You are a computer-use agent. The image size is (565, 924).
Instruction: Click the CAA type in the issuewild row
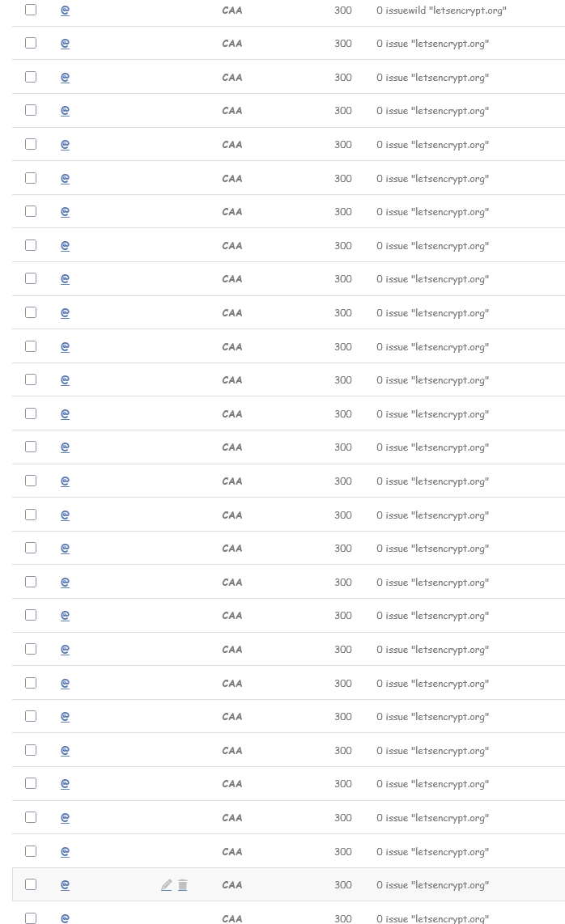(x=232, y=11)
